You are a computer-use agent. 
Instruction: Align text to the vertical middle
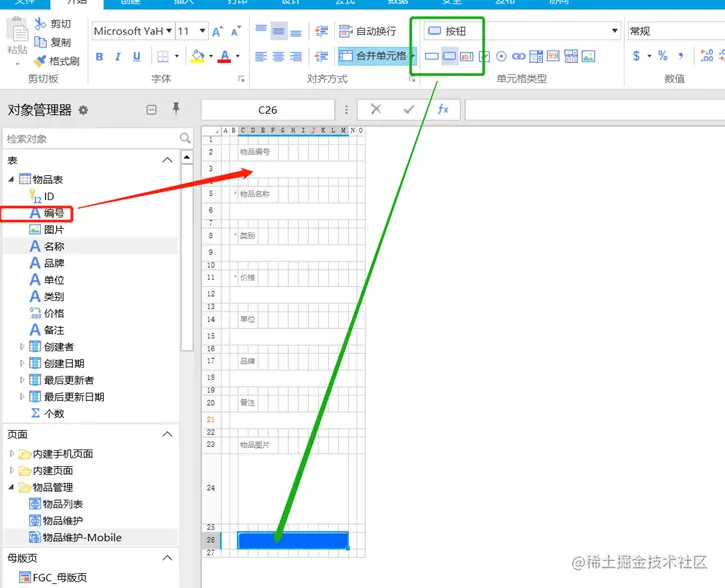[278, 31]
